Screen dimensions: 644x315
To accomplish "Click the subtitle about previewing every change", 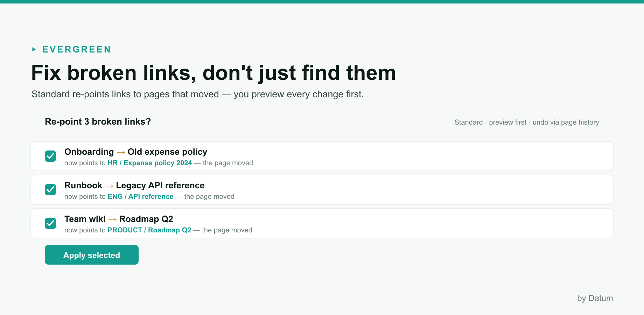I will coord(198,94).
